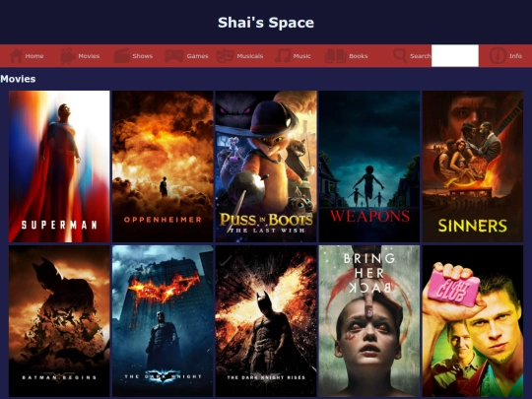The width and height of the screenshot is (532, 399).
Task: Open the Music text link
Action: [x=302, y=56]
